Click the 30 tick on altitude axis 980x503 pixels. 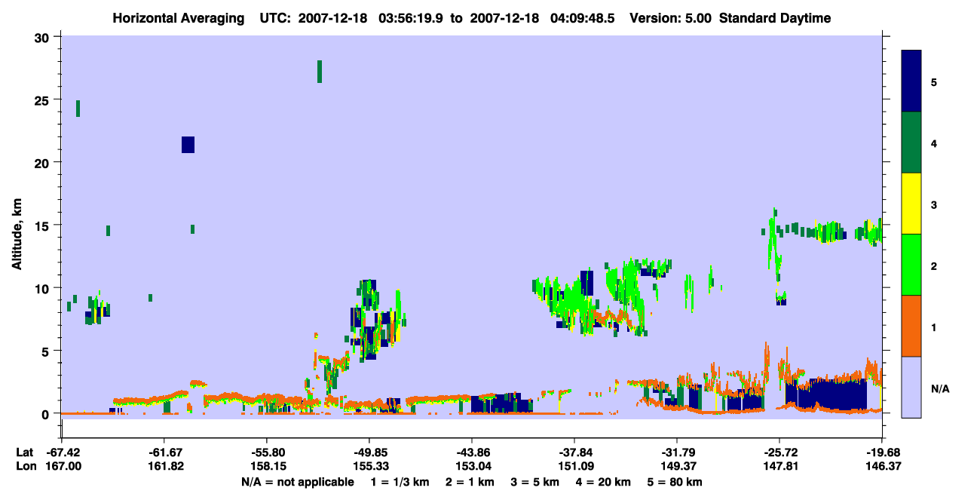point(43,37)
